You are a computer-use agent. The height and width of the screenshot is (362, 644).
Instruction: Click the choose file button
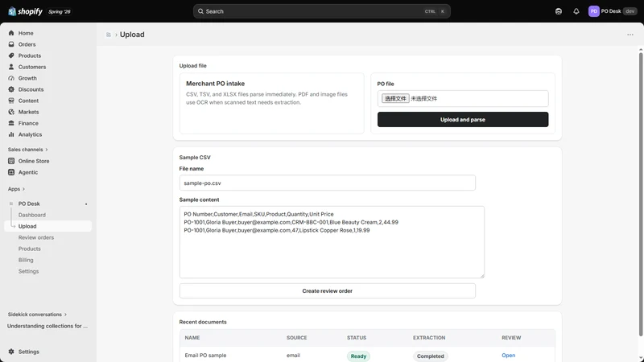pyautogui.click(x=395, y=98)
